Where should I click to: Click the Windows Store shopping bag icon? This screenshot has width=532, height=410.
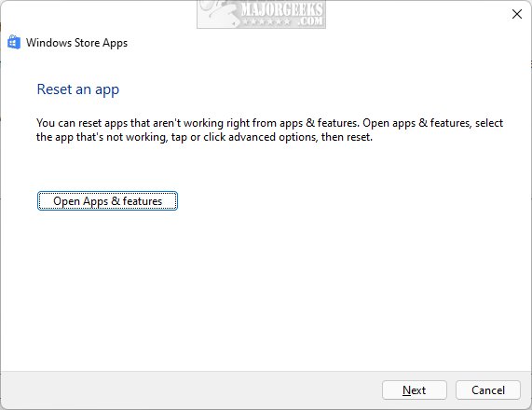pos(14,43)
